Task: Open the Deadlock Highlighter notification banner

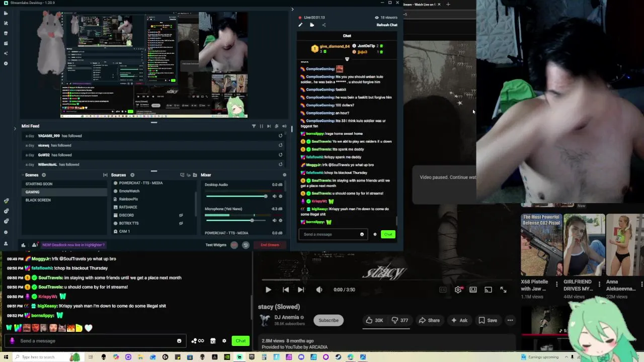Action: pyautogui.click(x=73, y=245)
